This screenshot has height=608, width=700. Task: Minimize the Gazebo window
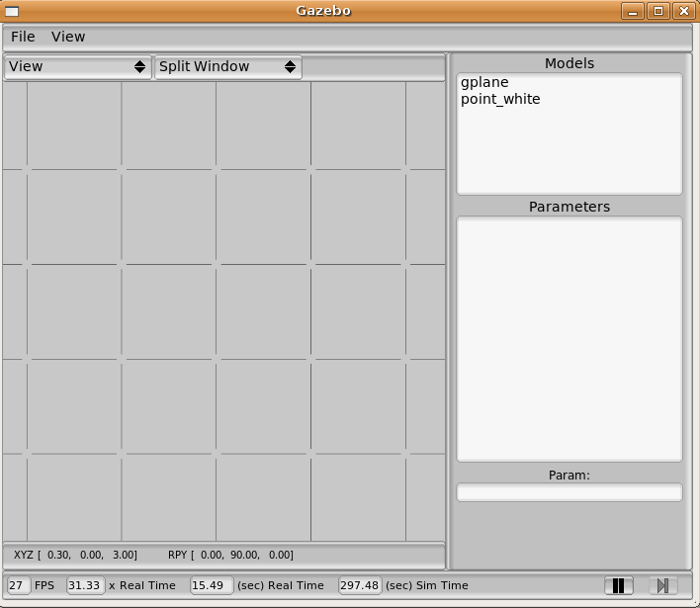pyautogui.click(x=634, y=11)
